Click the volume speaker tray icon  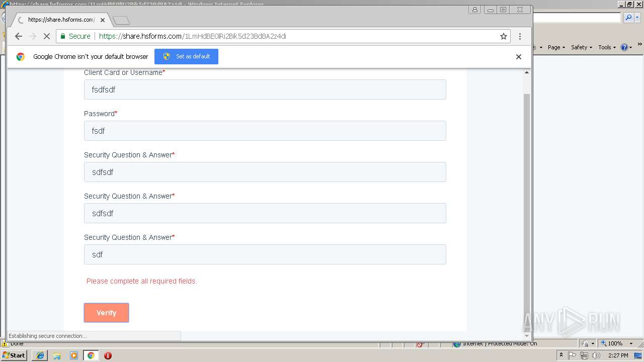pyautogui.click(x=596, y=355)
